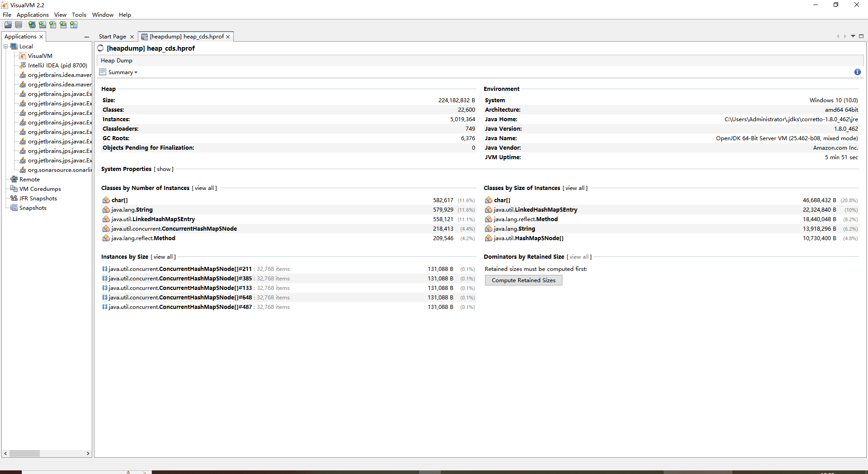
Task: Click the Applications scrollbar thumb
Action: (x=24, y=453)
